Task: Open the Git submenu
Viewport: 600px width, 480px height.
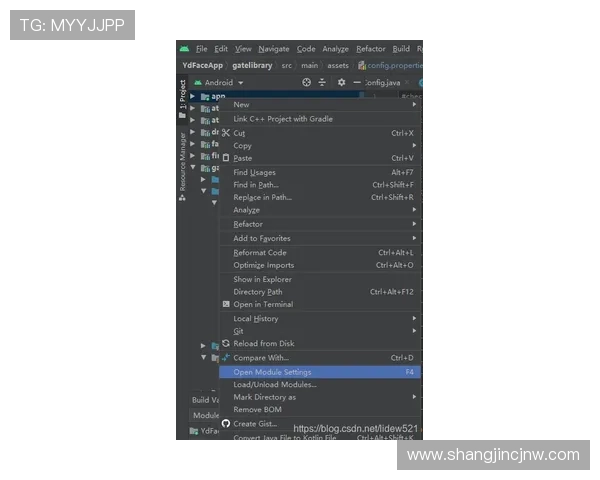Action: [320, 331]
